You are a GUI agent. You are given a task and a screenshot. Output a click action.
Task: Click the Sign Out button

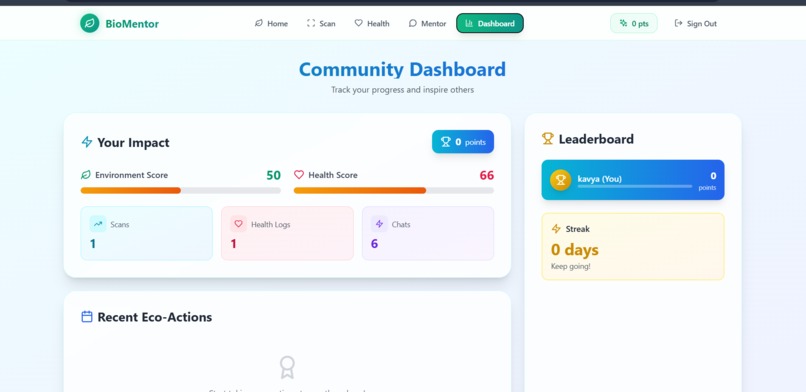point(695,23)
